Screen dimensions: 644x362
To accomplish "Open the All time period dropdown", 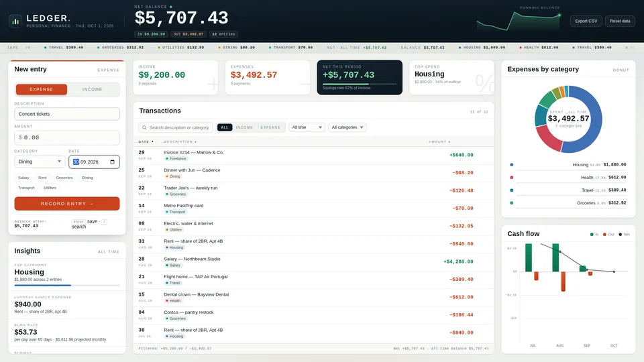I will (x=307, y=127).
